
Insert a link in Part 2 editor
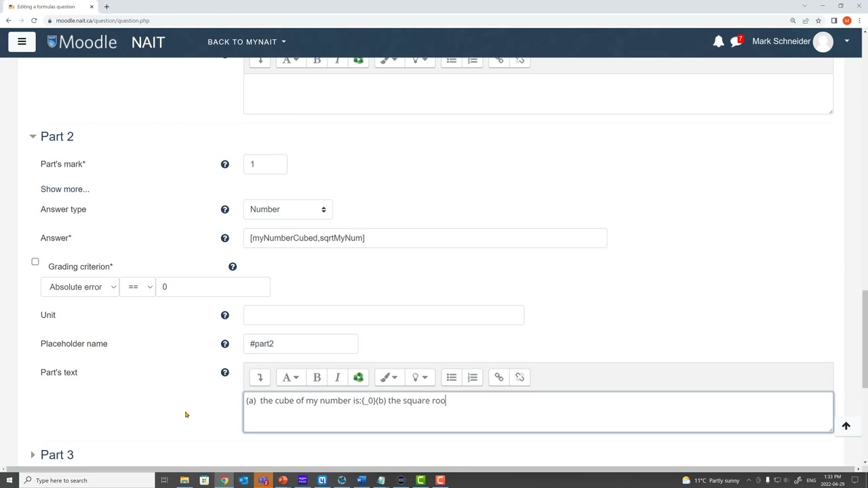click(x=499, y=378)
